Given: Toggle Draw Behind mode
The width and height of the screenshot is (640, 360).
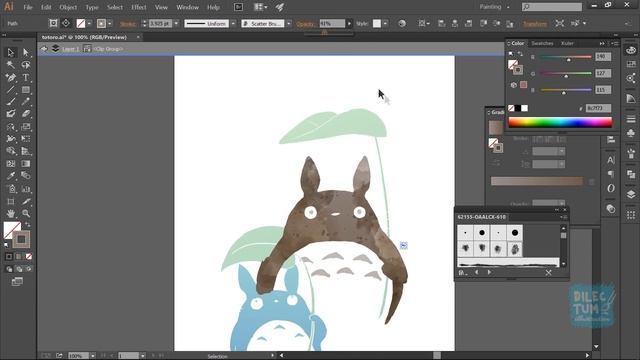Looking at the screenshot, I should 19,269.
